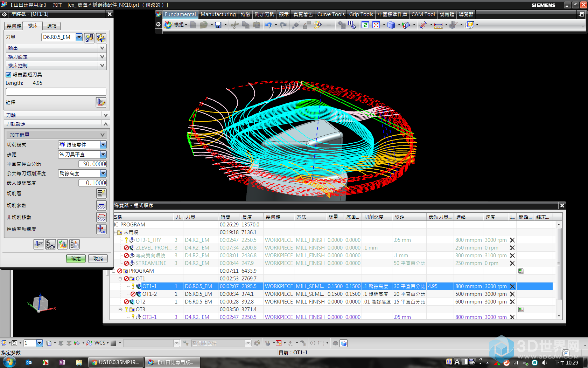588x368 pixels.
Task: Open the 切削參數 cutting parameters dialog
Action: click(x=101, y=205)
